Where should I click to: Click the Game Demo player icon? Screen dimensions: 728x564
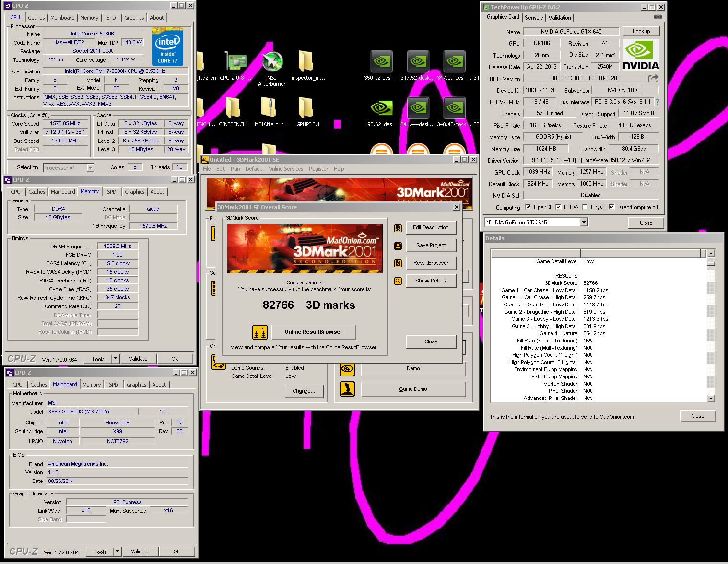tap(347, 389)
